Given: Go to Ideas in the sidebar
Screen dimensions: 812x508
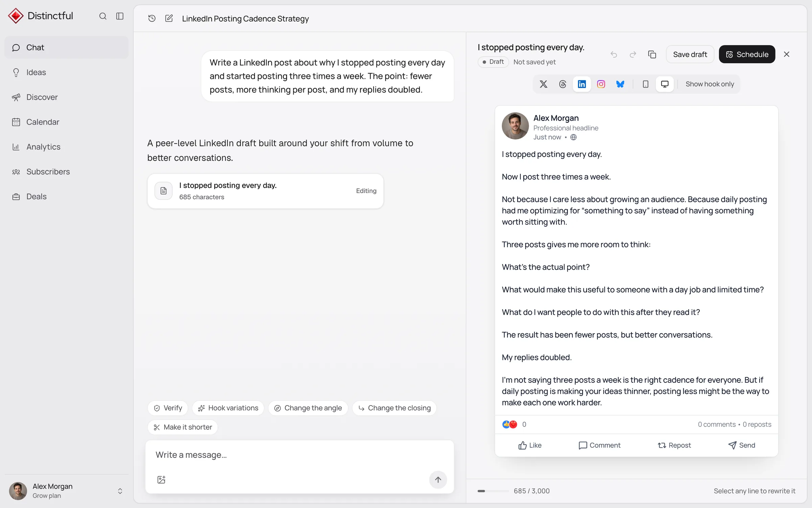Looking at the screenshot, I should (x=67, y=72).
